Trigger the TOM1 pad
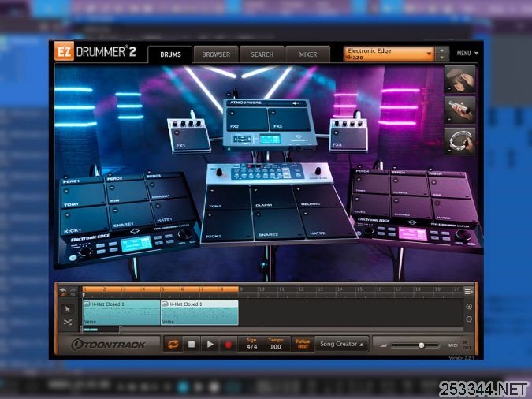 (84, 196)
